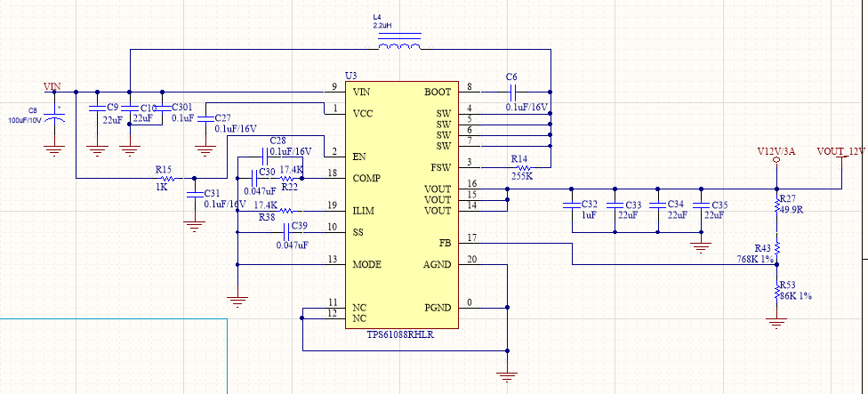Screen dimensions: 868x394
Task: Click the SS pin name on U3
Action: (x=358, y=232)
